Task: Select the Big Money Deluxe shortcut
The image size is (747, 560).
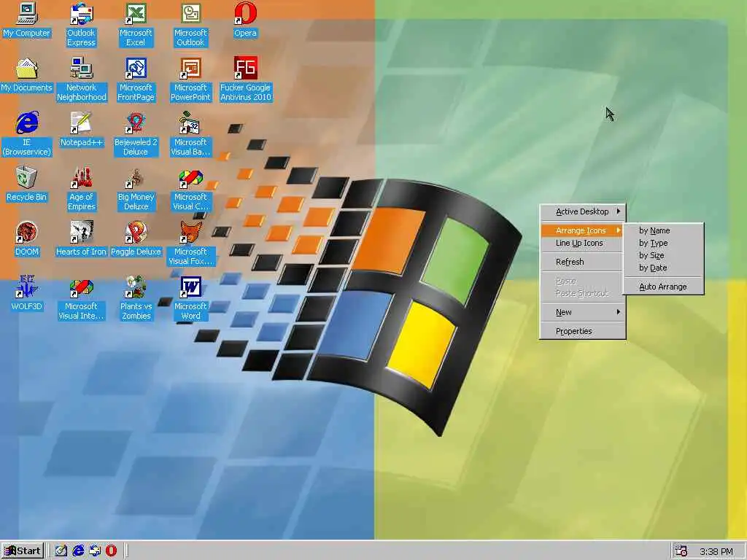Action: click(x=136, y=189)
